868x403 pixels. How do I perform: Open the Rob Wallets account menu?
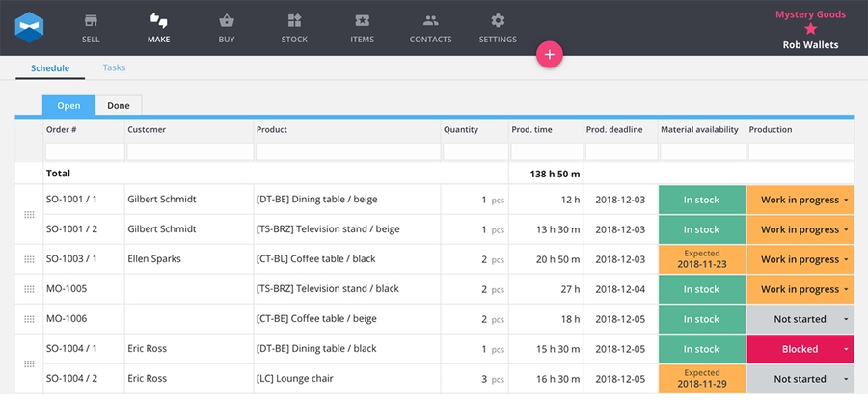click(810, 44)
